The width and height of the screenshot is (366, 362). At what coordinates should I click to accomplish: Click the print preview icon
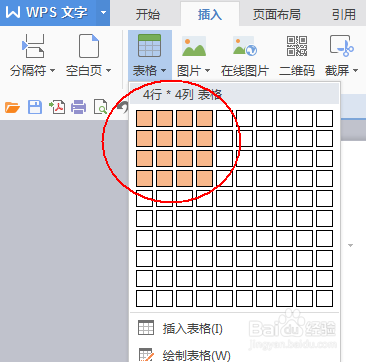click(x=101, y=107)
